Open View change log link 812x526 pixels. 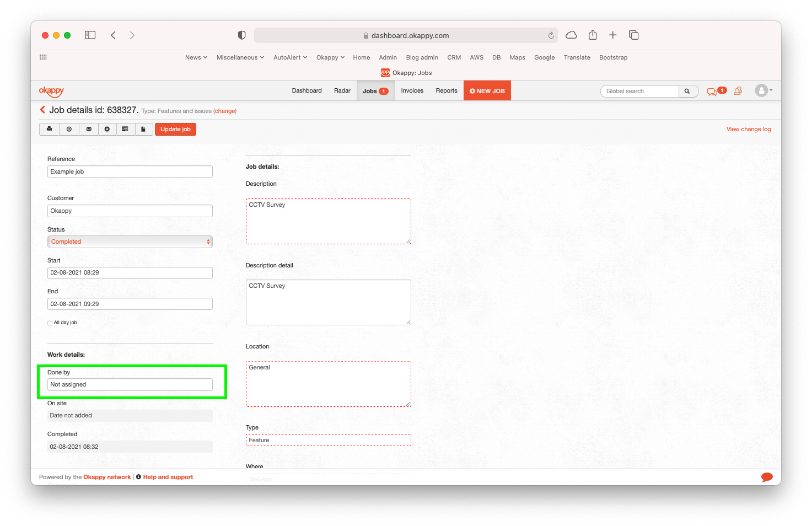click(x=749, y=129)
